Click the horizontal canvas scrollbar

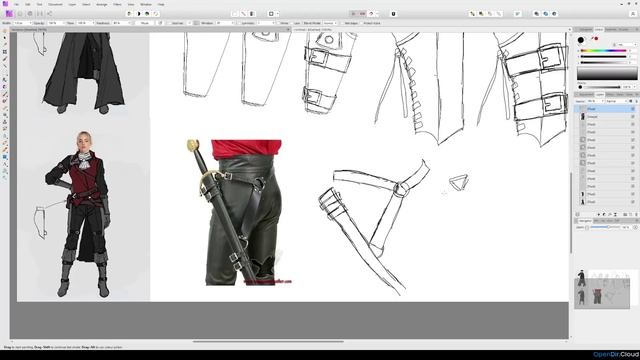(268, 342)
